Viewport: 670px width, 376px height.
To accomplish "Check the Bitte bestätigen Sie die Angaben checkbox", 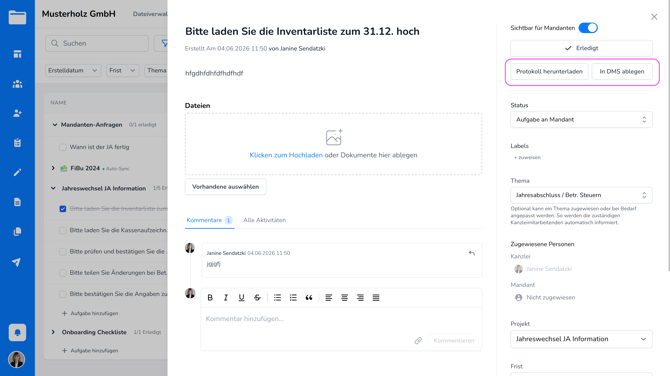I will coord(63,294).
